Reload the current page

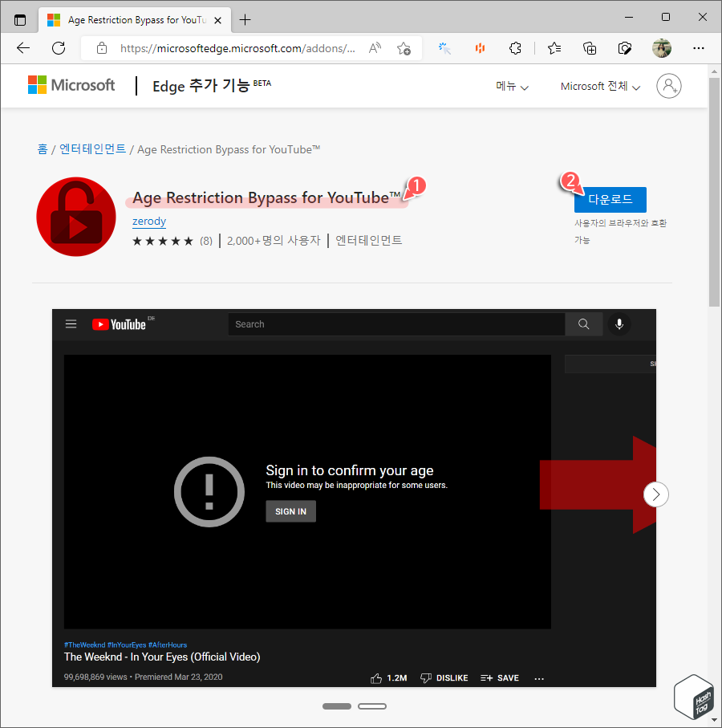(59, 48)
